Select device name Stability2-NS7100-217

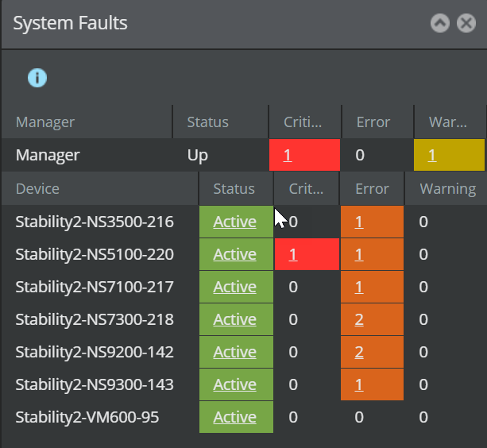coord(95,287)
